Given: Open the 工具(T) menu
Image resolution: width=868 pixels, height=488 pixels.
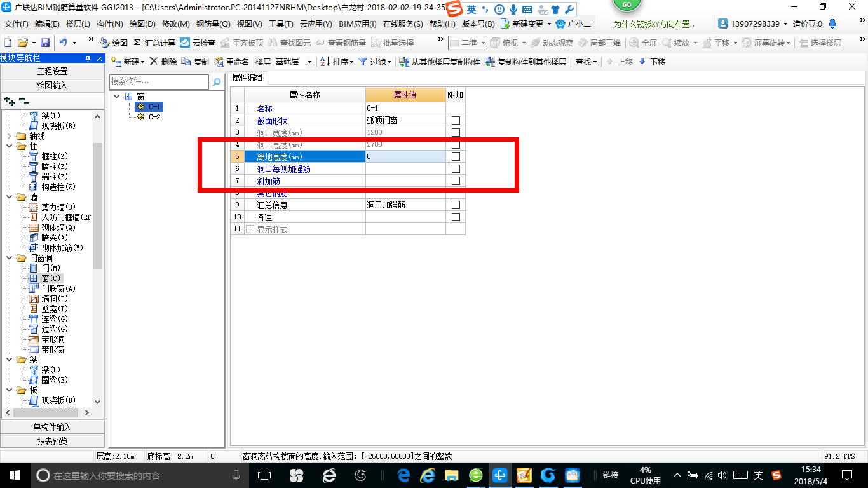Looking at the screenshot, I should (x=281, y=24).
